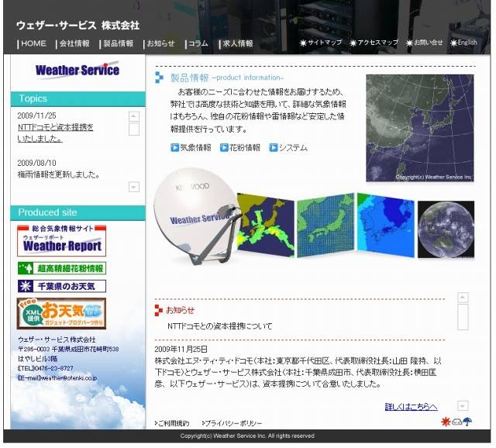496x448 pixels.
Task: Open プライバシーポリシー link
Action: pyautogui.click(x=232, y=423)
